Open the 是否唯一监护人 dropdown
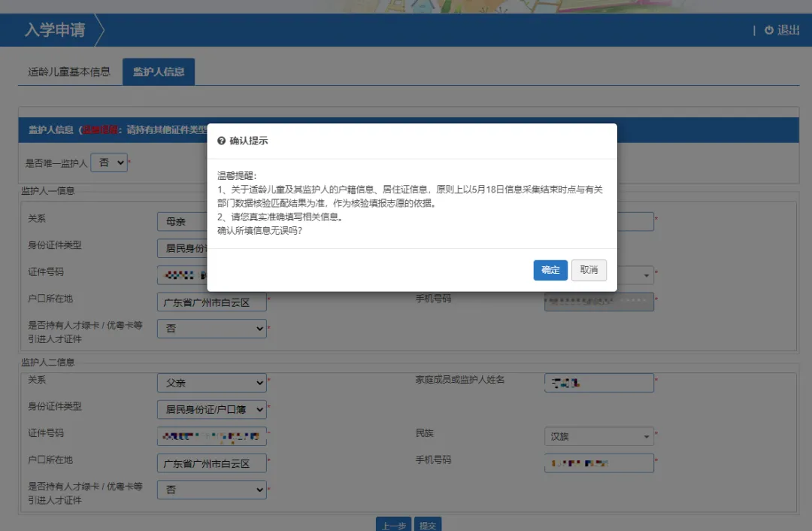812x531 pixels. point(109,162)
